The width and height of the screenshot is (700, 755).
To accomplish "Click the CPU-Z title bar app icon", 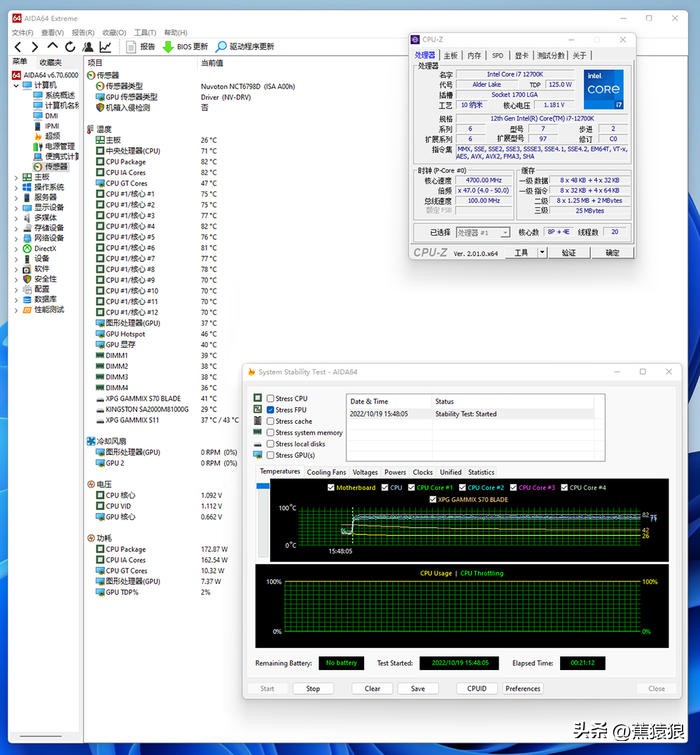I will [x=415, y=39].
